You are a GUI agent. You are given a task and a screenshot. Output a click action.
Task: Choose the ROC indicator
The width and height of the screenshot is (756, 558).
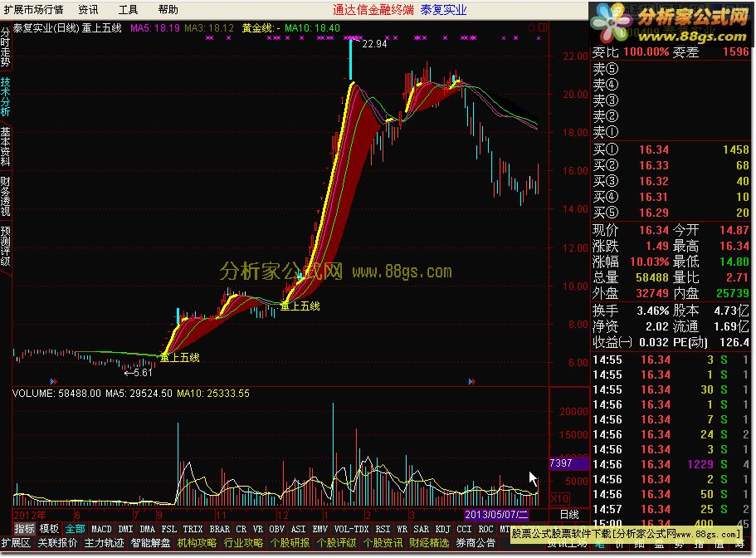[x=486, y=529]
